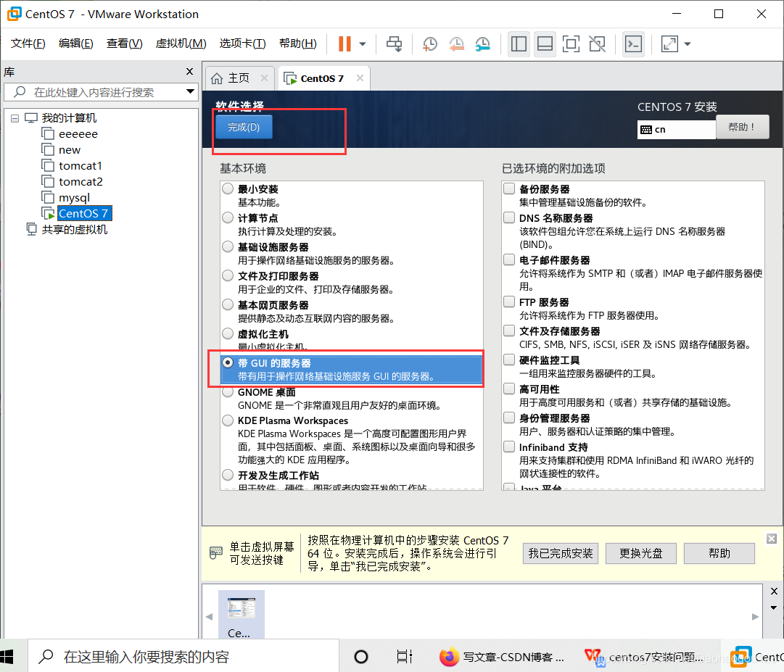The width and height of the screenshot is (784, 672).
Task: Open the 帮助(H) menu
Action: point(297,43)
